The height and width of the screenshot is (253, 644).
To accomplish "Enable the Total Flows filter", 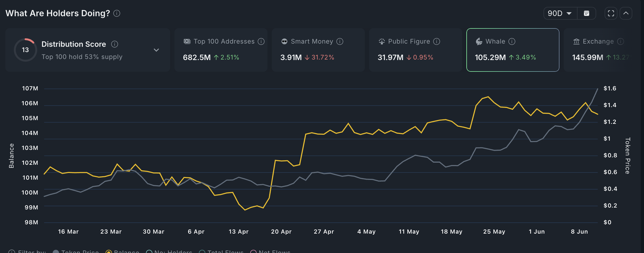I will (x=221, y=251).
